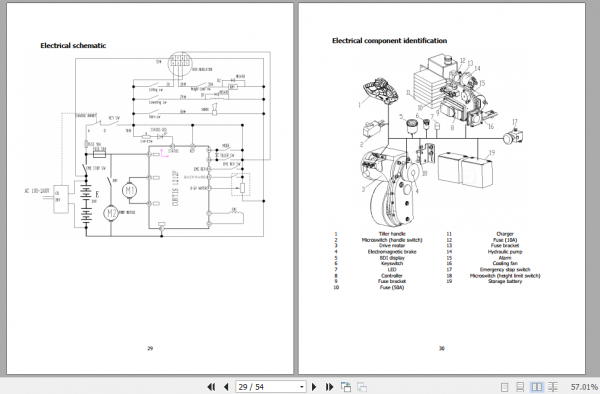The image size is (600, 394).
Task: Click the 'Cooling fan' legend entry
Action: [505, 264]
